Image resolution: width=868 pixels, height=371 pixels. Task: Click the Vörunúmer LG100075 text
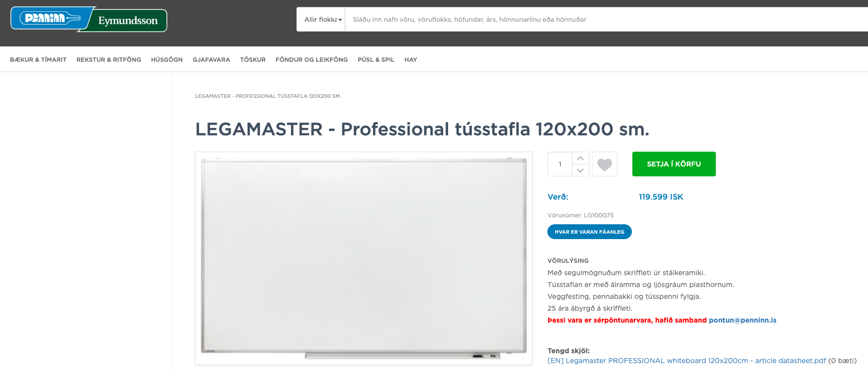pos(580,215)
